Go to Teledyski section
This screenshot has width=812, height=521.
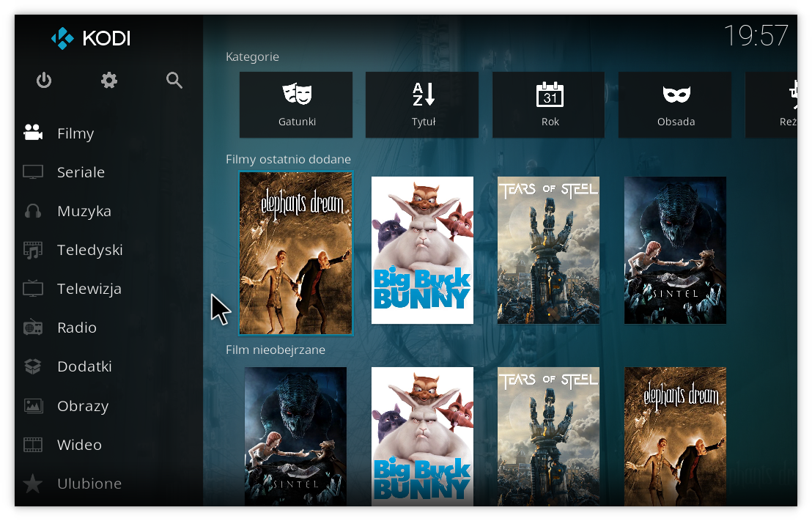(x=108, y=250)
